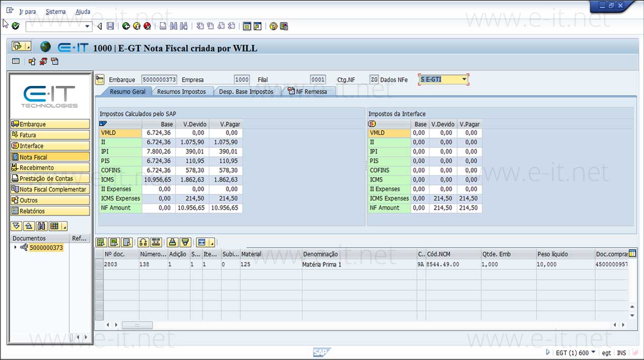
Task: Click the Find binoculars icon in the top toolbar
Action: point(174,26)
